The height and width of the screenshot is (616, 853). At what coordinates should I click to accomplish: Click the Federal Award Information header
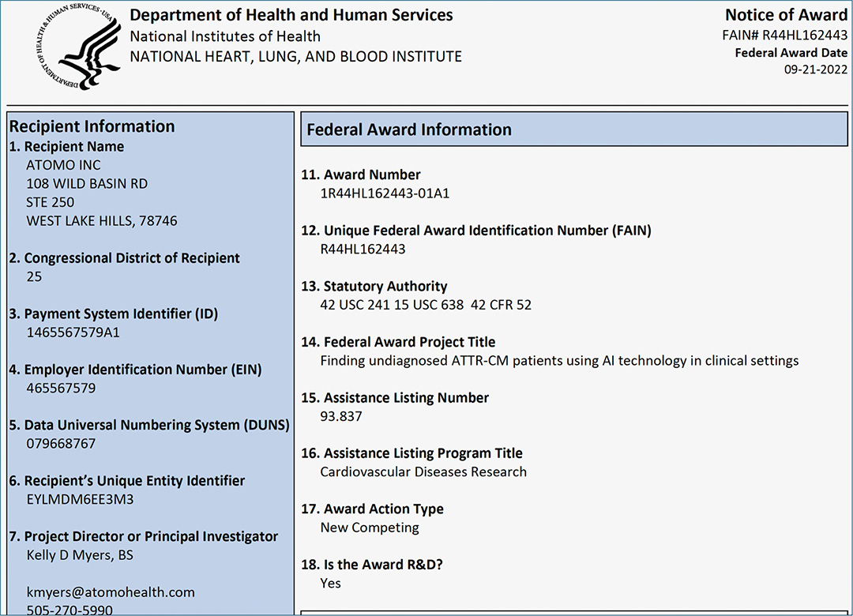[409, 130]
